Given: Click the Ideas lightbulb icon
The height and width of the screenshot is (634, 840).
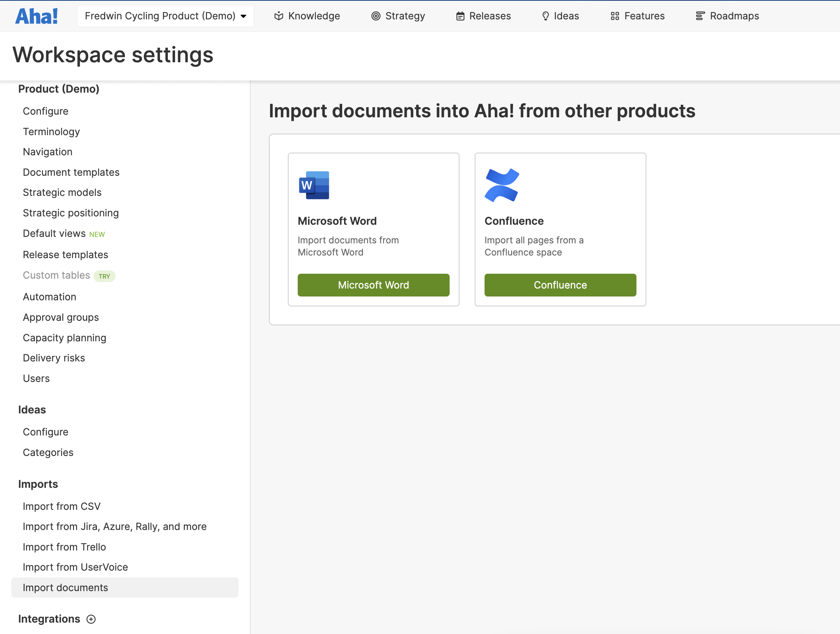Looking at the screenshot, I should point(546,16).
